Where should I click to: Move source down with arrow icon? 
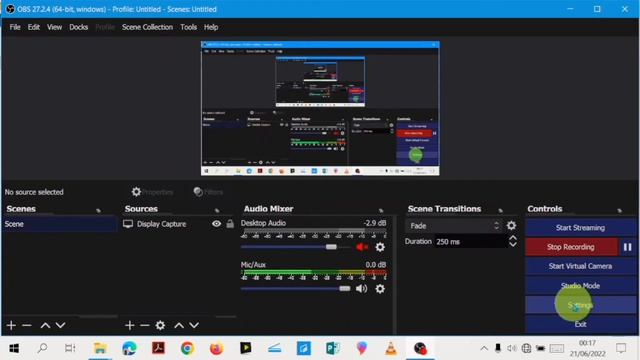pyautogui.click(x=194, y=325)
